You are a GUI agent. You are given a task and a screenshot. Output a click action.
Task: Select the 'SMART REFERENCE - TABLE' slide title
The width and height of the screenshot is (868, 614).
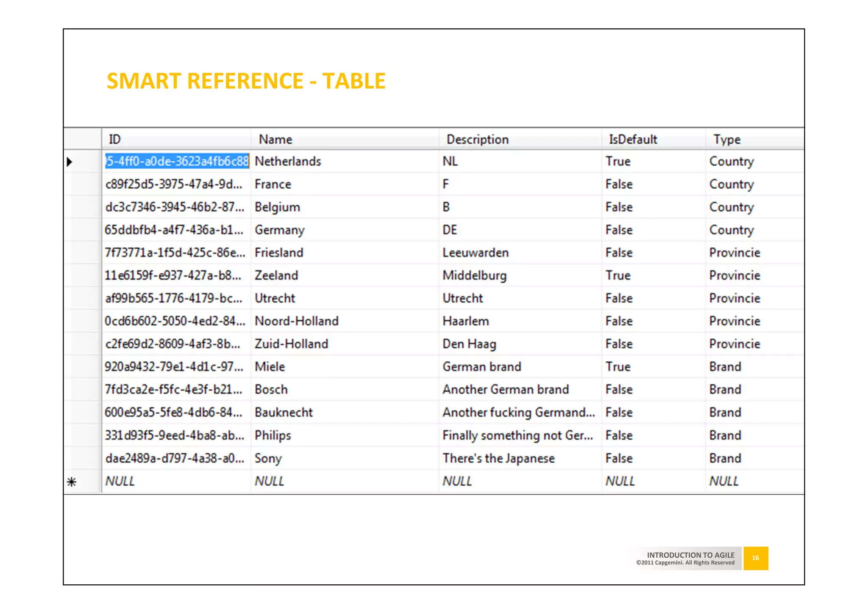tap(246, 81)
